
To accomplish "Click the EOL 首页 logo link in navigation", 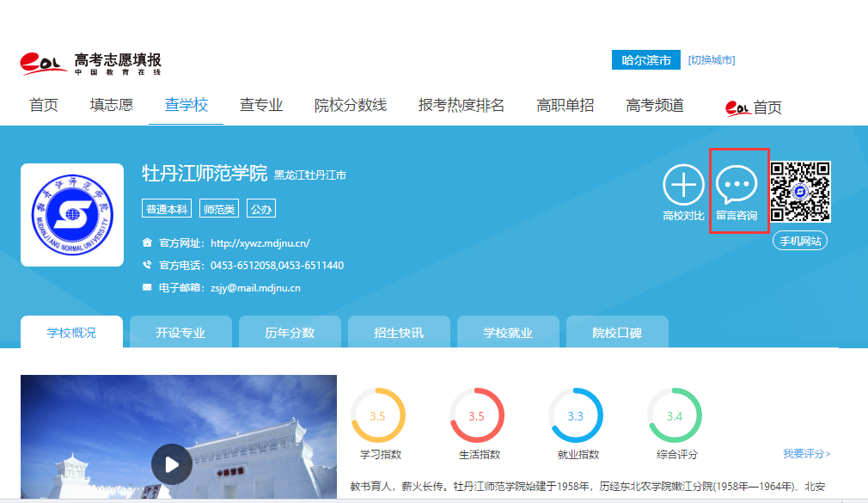I will pyautogui.click(x=754, y=107).
